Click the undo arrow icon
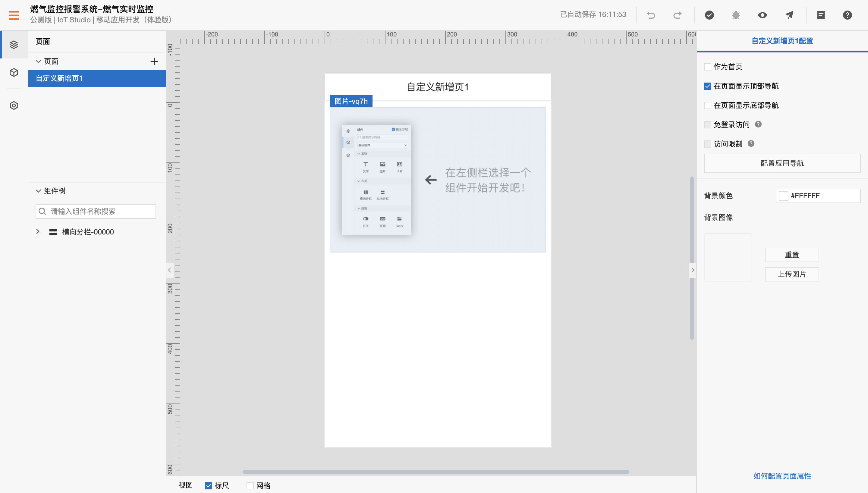The width and height of the screenshot is (868, 493). click(x=651, y=15)
